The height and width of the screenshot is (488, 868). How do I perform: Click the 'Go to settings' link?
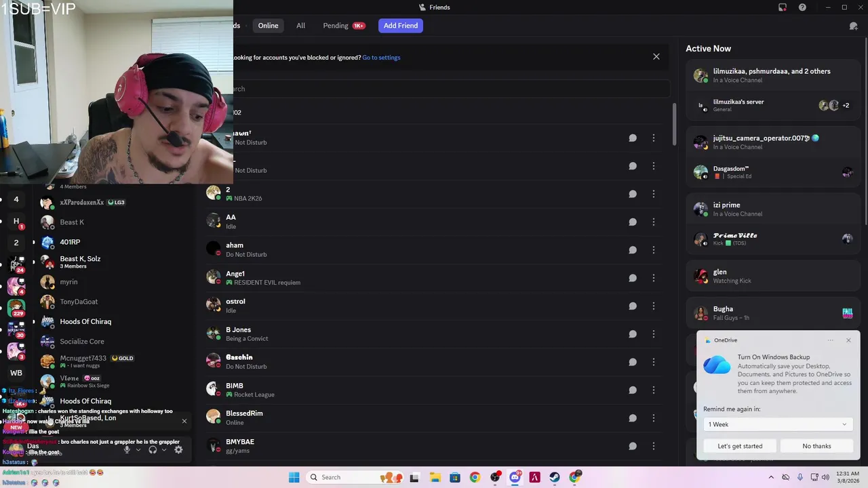click(x=381, y=58)
